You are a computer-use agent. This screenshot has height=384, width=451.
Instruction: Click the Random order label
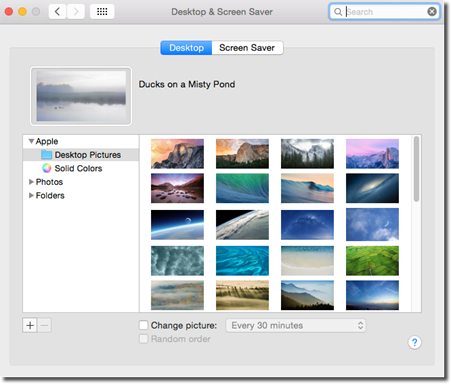tap(181, 339)
